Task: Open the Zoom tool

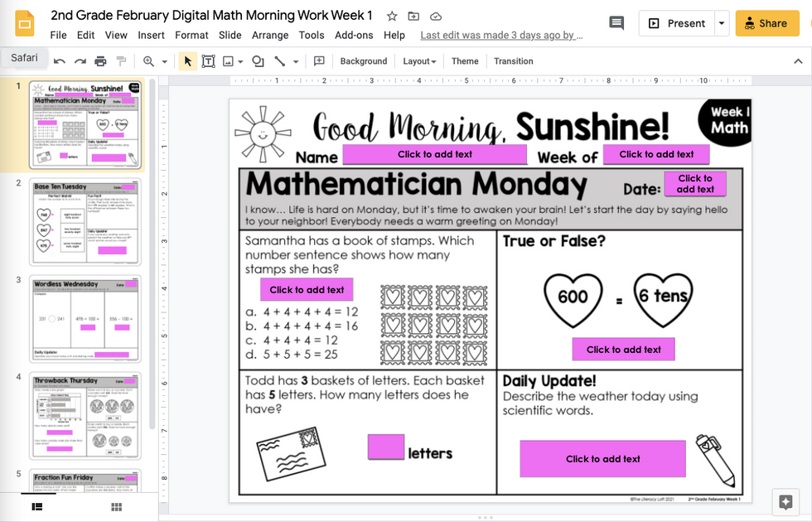Action: coord(147,60)
